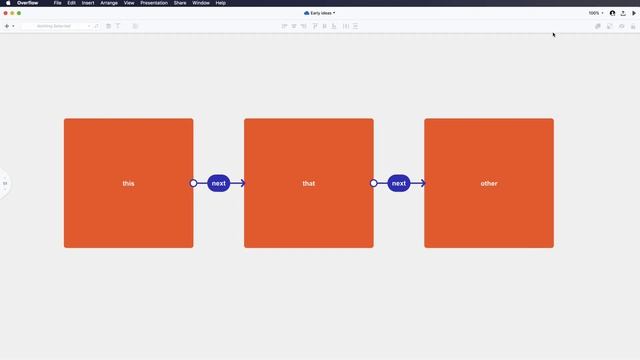640x360 pixels.
Task: Open the Overflow application menu
Action: [27, 3]
